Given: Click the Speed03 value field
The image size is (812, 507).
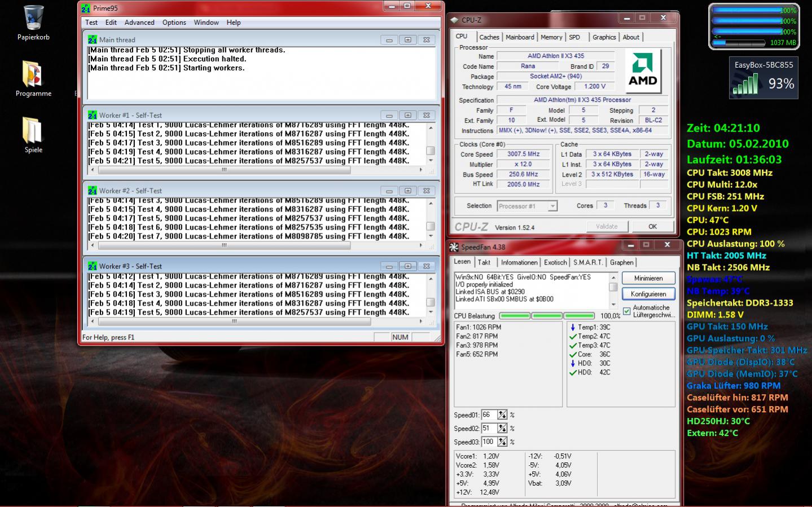Looking at the screenshot, I should coord(489,442).
